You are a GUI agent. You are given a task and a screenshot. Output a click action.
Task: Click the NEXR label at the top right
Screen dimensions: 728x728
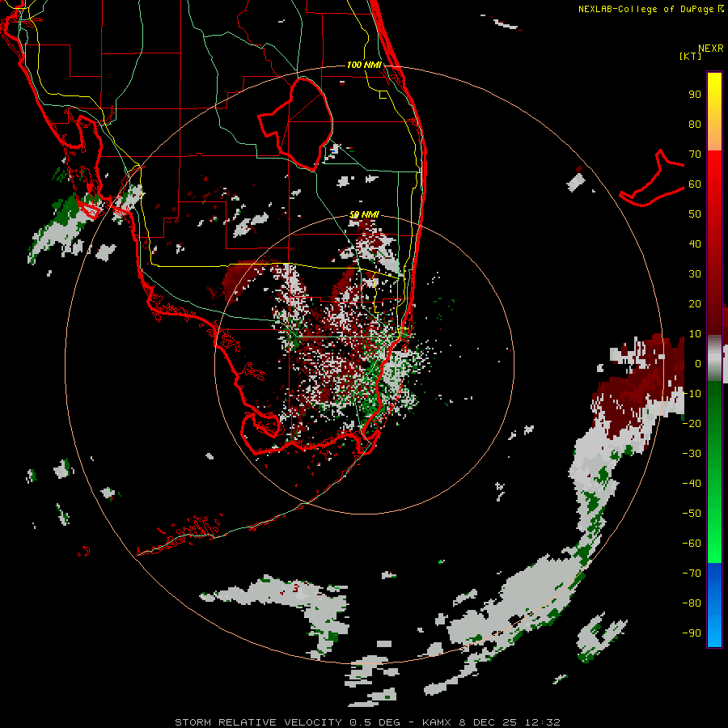(x=711, y=49)
